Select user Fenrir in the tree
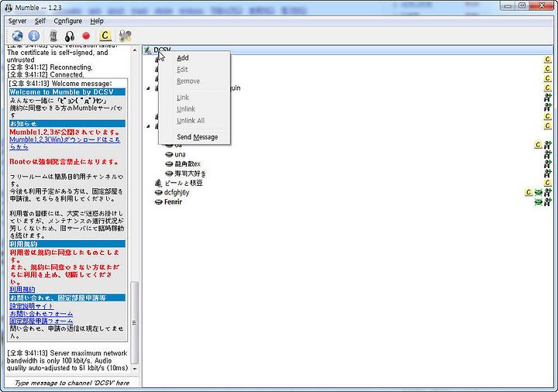This screenshot has width=558, height=392. pyautogui.click(x=173, y=201)
